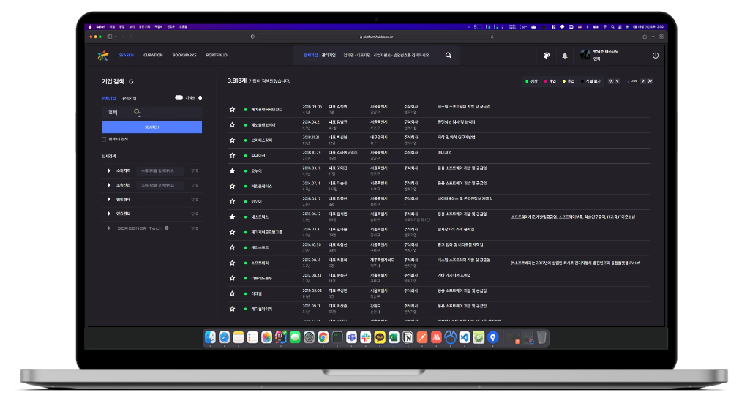The width and height of the screenshot is (750, 409).
Task: Click the site logo in the header
Action: point(101,55)
